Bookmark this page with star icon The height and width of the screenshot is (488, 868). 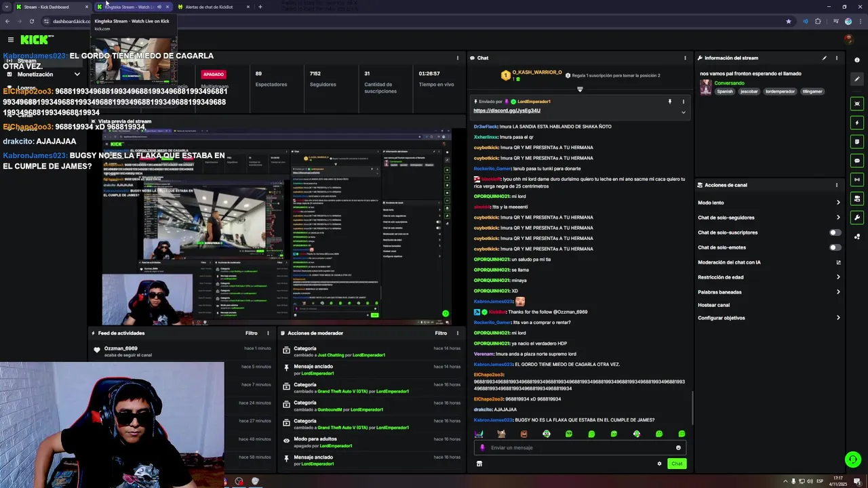coord(788,21)
